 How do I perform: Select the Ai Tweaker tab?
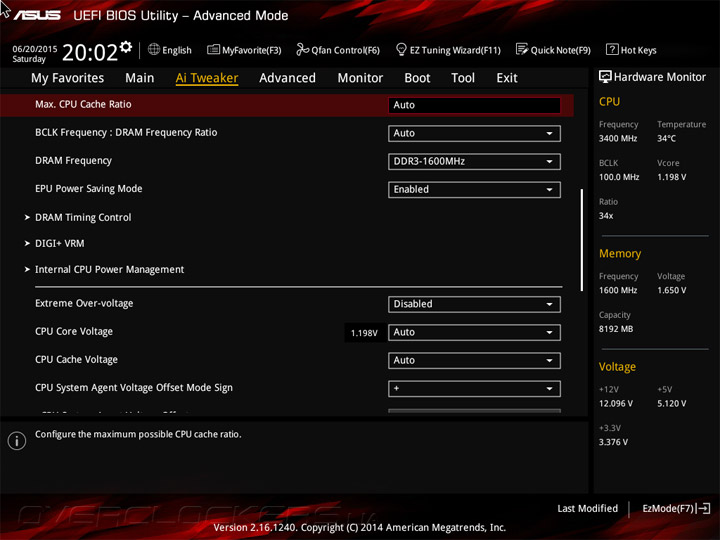click(207, 78)
